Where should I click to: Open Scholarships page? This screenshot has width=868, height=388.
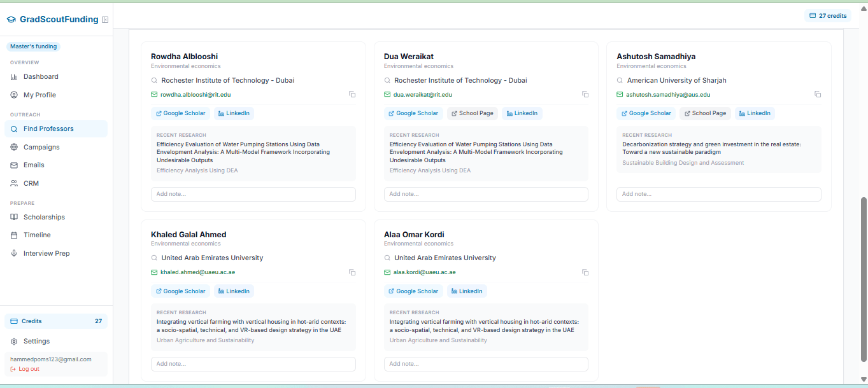pos(56,217)
